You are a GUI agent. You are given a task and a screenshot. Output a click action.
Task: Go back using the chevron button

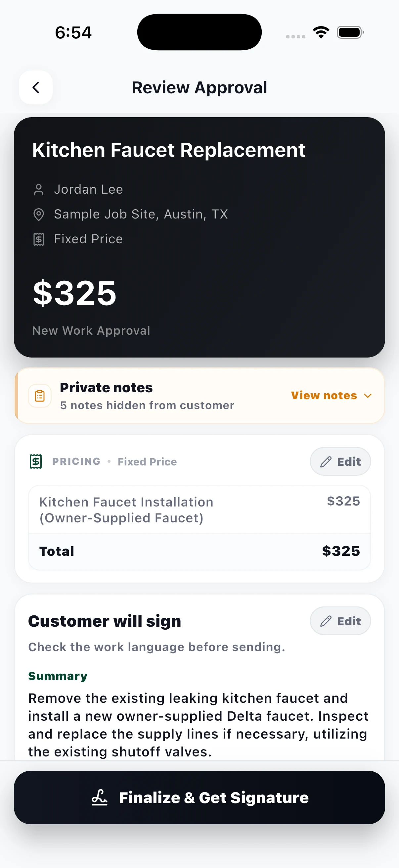[36, 87]
